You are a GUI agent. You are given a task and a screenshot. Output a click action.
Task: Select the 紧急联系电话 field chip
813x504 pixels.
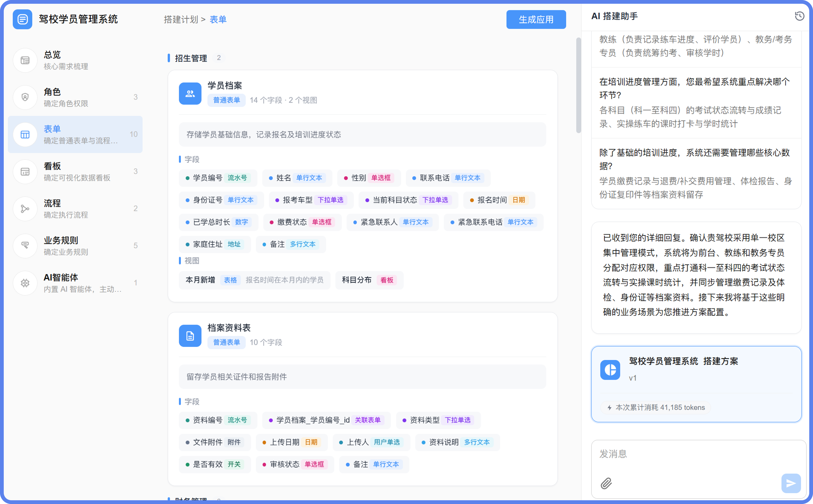[494, 222]
